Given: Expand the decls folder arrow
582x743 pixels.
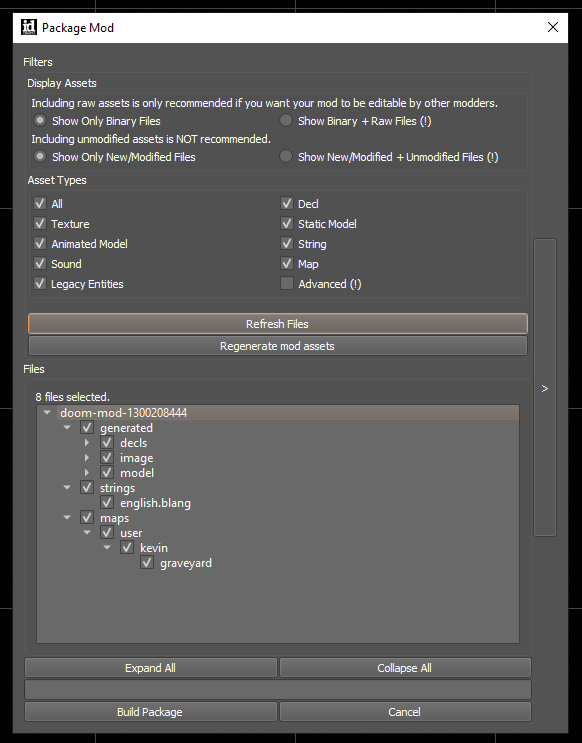Looking at the screenshot, I should point(87,443).
